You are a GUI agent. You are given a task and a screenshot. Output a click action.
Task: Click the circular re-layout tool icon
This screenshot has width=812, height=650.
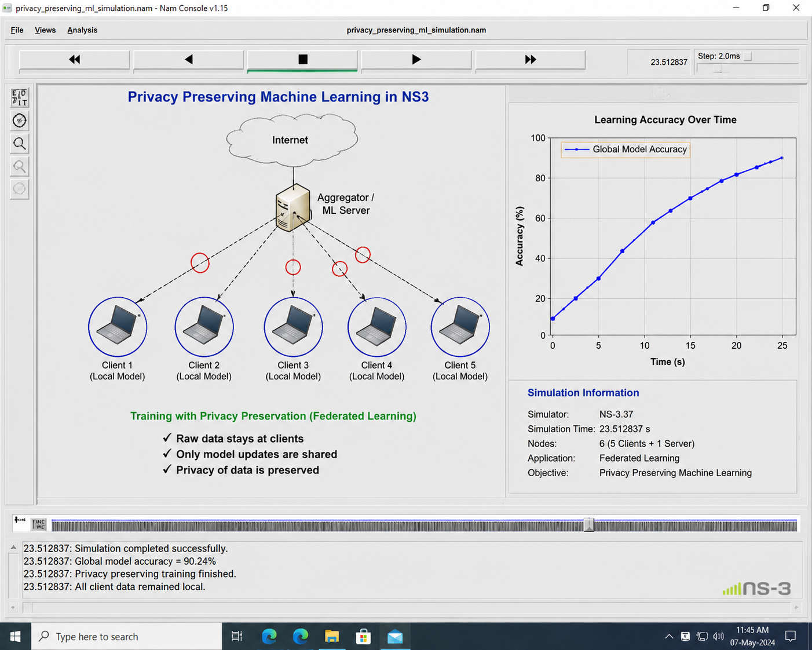coord(20,120)
